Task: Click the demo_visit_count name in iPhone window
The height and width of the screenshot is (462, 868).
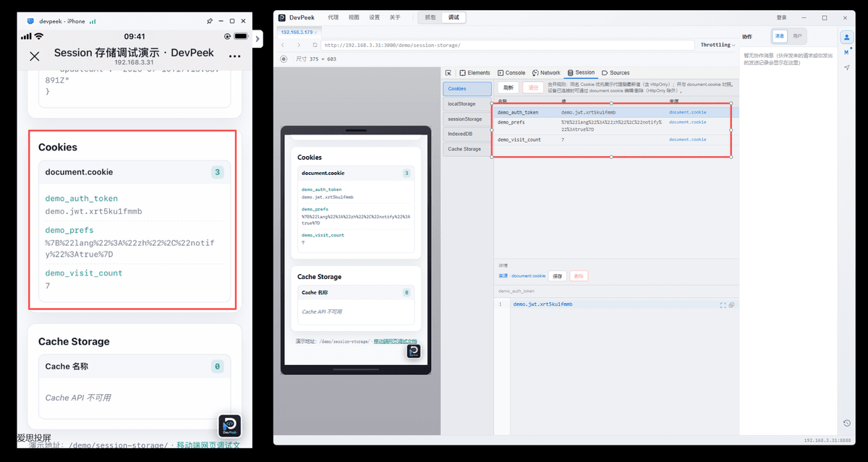Action: (x=84, y=273)
